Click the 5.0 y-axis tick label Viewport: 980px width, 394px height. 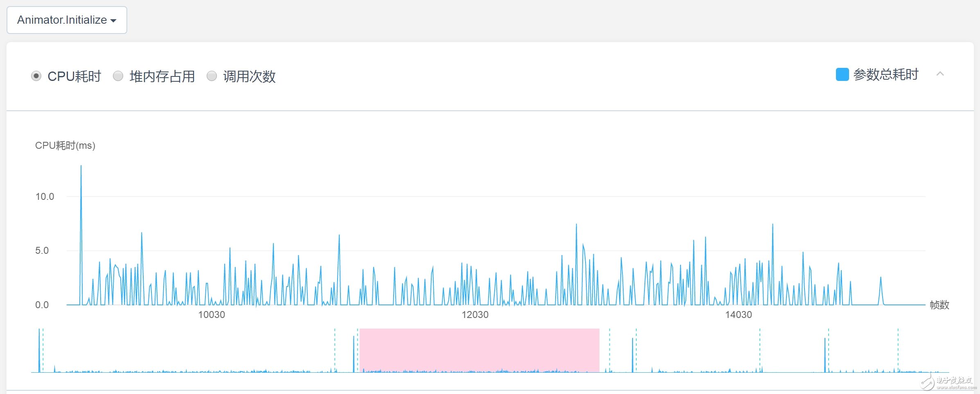(x=42, y=251)
